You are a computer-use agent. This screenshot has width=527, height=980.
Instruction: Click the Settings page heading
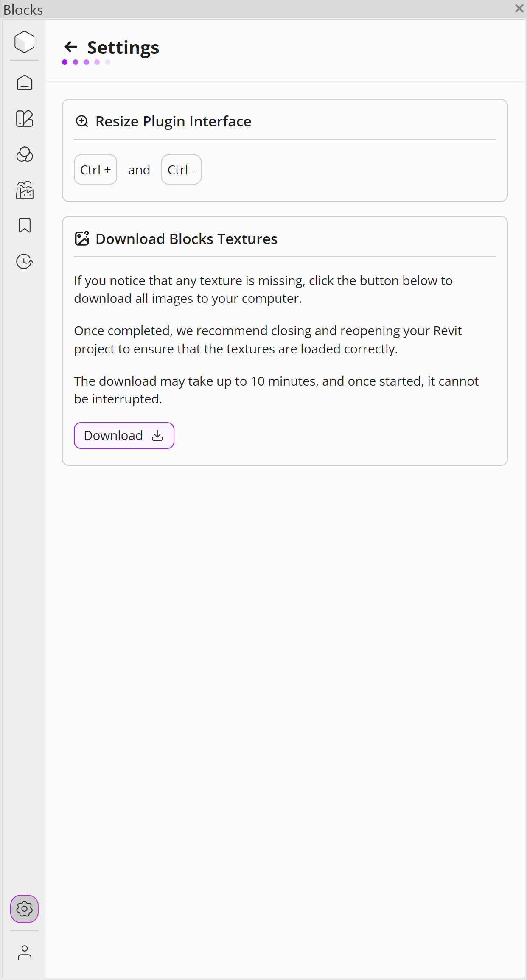pyautogui.click(x=123, y=48)
